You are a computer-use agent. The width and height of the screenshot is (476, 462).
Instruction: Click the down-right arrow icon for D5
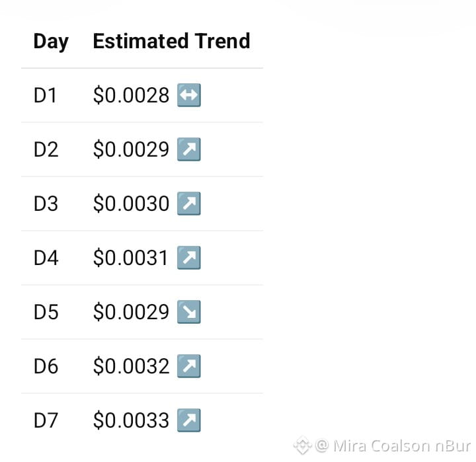pyautogui.click(x=189, y=312)
